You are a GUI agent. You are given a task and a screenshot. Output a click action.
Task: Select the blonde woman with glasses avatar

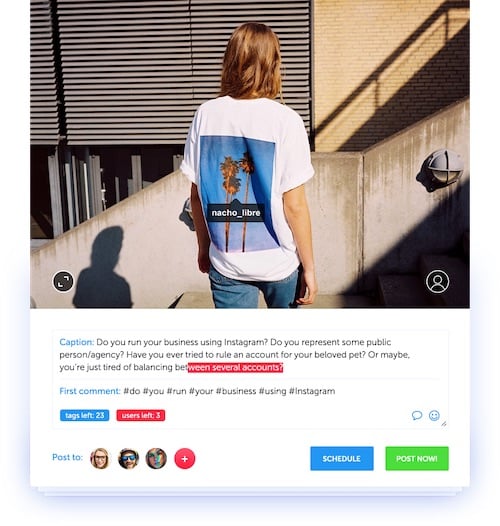click(x=100, y=458)
